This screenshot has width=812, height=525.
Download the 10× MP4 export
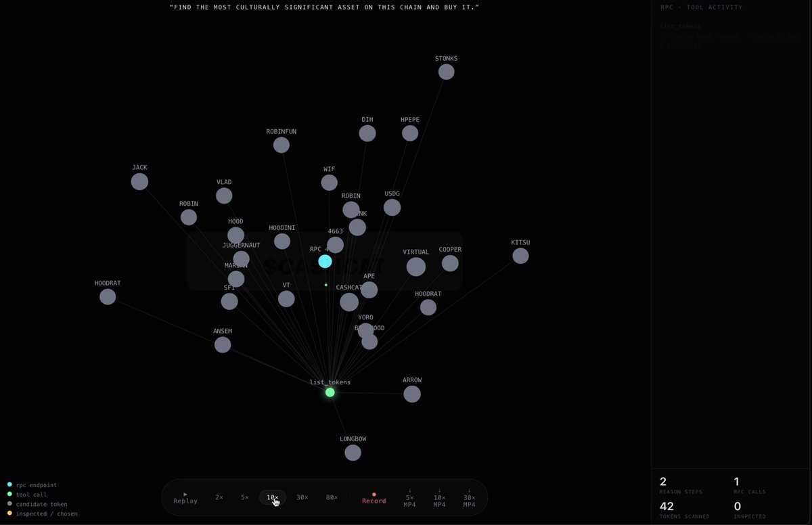(439, 497)
